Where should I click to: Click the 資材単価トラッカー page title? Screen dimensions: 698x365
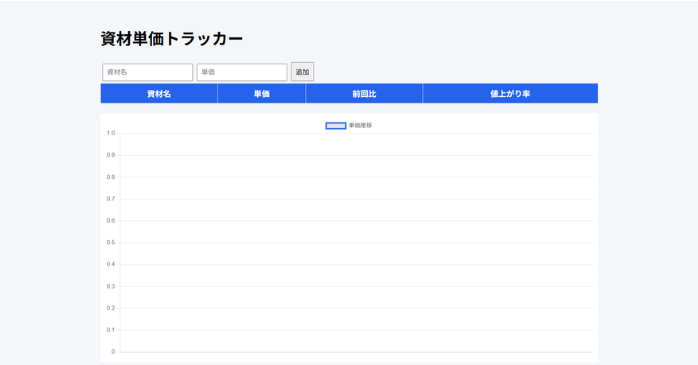(172, 39)
